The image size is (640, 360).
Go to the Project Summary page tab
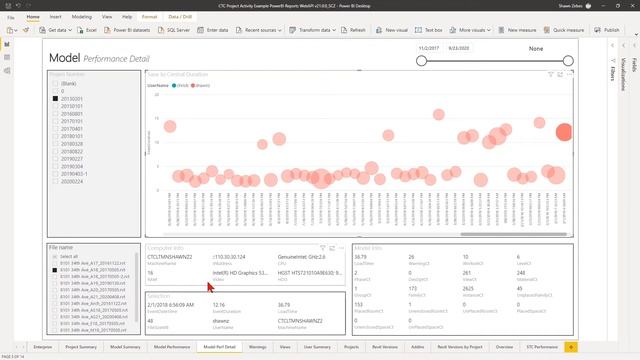81,347
